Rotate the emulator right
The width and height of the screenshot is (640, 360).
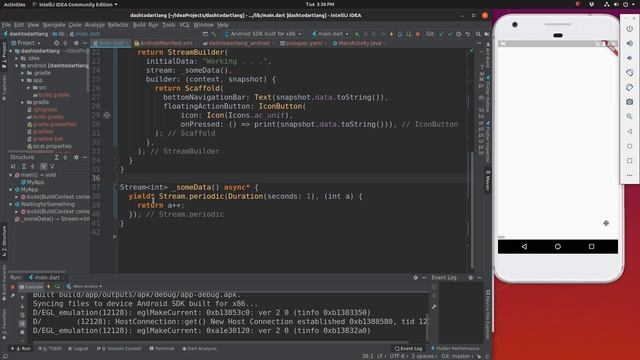629,87
